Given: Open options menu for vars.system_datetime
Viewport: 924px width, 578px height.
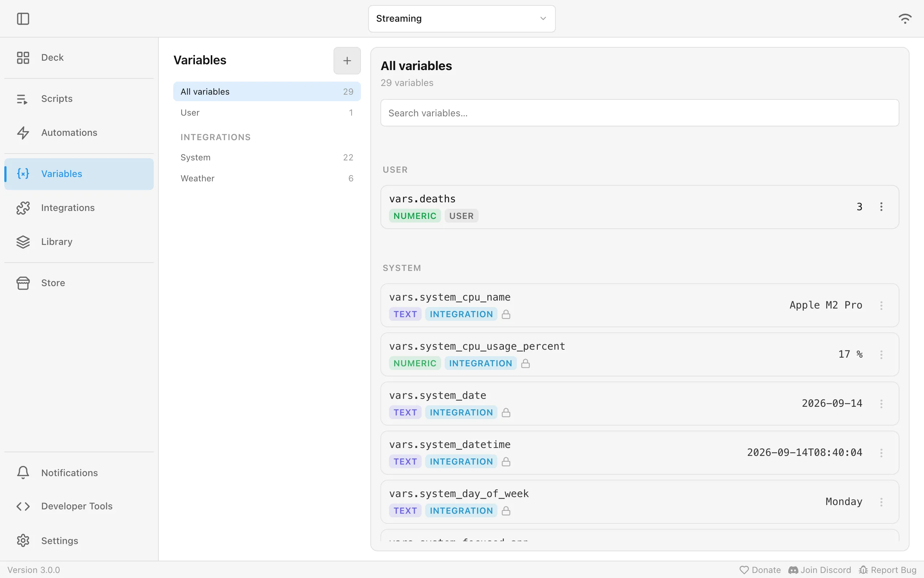Looking at the screenshot, I should [881, 453].
